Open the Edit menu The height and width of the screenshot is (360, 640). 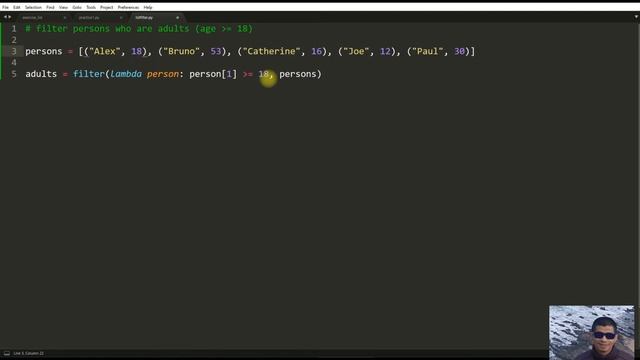tap(17, 7)
